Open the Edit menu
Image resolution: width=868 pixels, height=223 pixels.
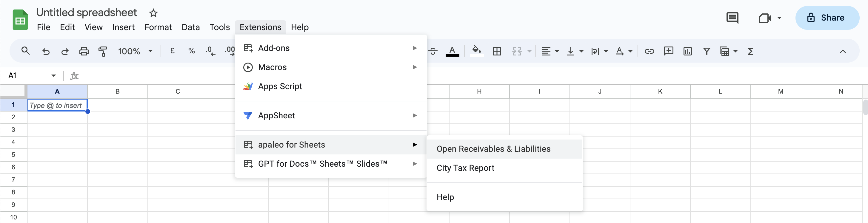67,27
